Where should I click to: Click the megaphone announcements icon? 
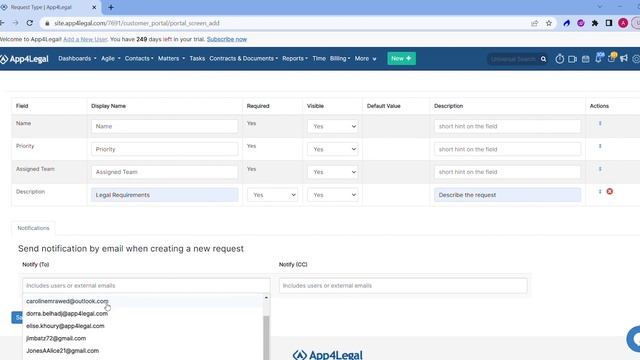tap(623, 59)
